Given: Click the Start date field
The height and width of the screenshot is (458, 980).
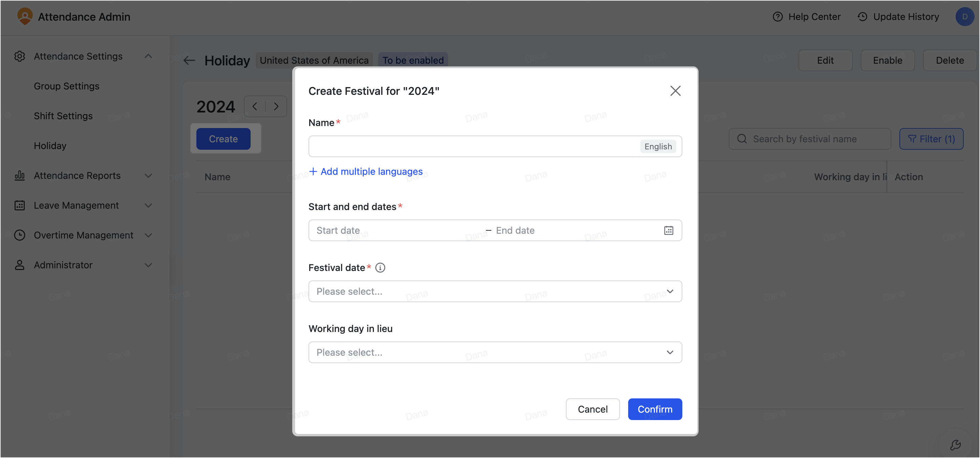Looking at the screenshot, I should [x=398, y=230].
